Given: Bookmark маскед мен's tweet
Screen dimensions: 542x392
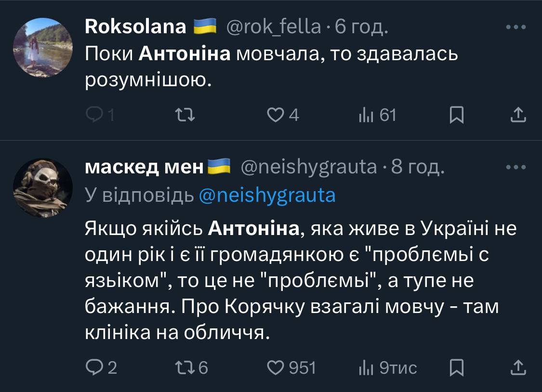Looking at the screenshot, I should coord(456,368).
